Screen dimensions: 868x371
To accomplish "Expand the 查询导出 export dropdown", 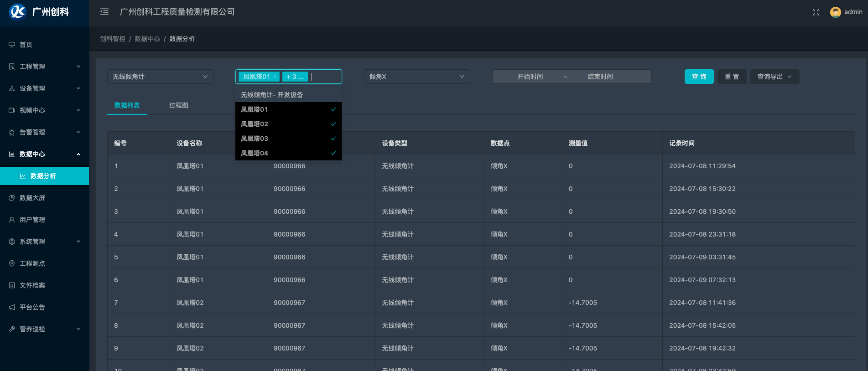I will [x=774, y=77].
